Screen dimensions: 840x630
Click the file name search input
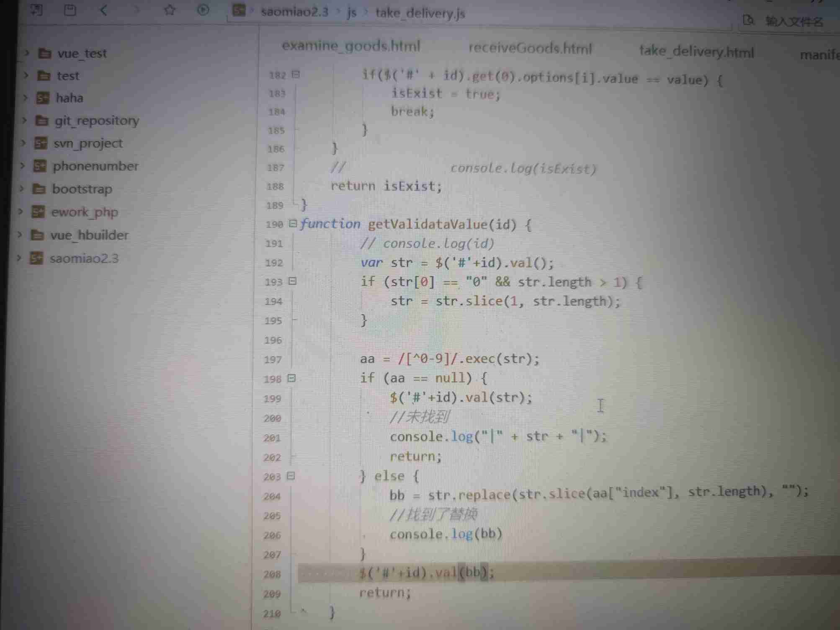coord(794,21)
